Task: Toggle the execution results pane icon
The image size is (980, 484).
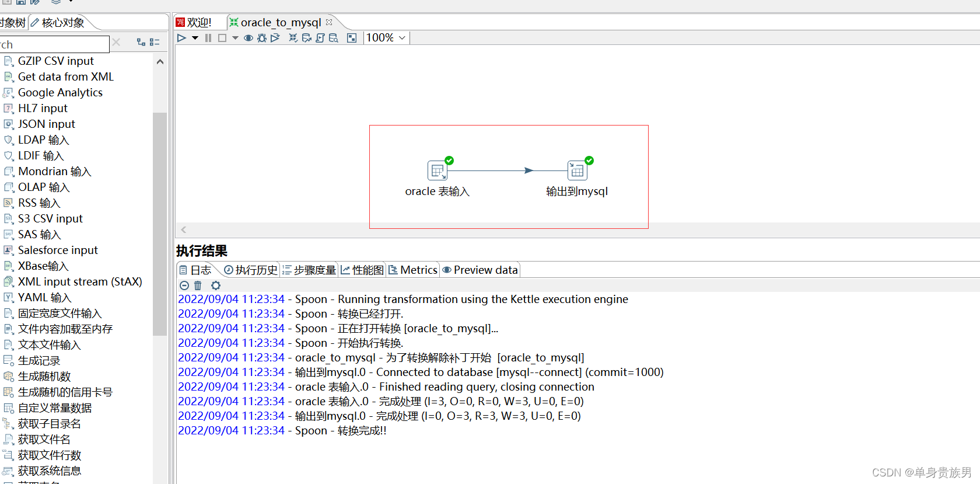Action: pyautogui.click(x=352, y=38)
